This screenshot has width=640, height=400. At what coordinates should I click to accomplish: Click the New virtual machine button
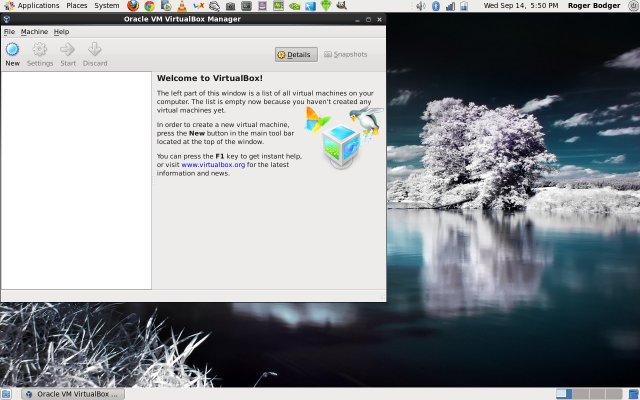pos(12,55)
